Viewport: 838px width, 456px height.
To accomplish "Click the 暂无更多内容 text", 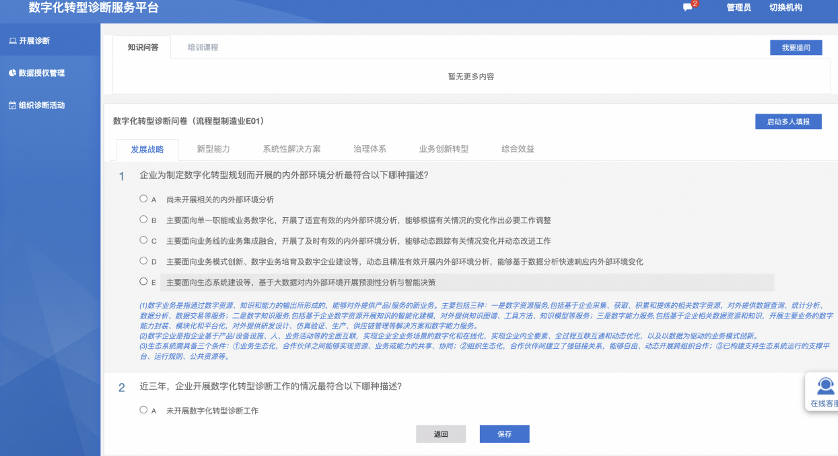I will coord(471,76).
